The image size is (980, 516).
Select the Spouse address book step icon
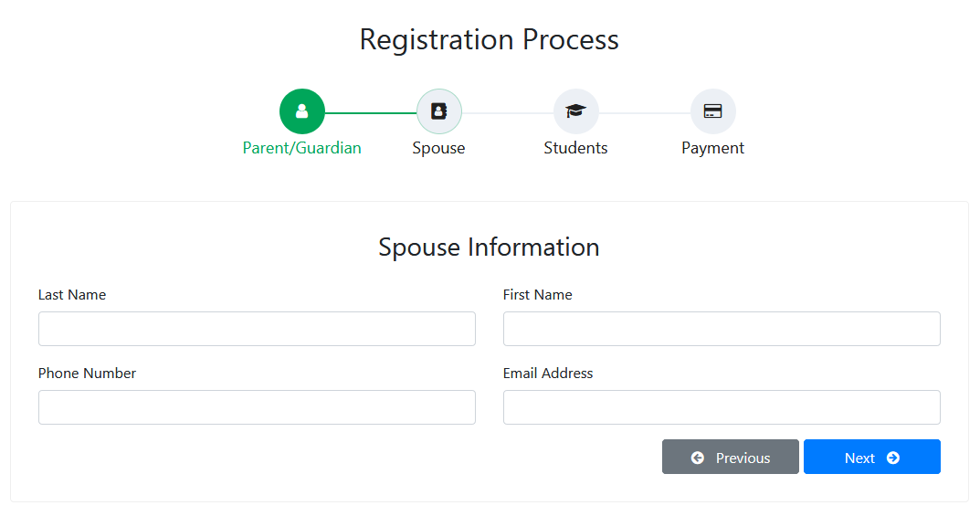[438, 111]
